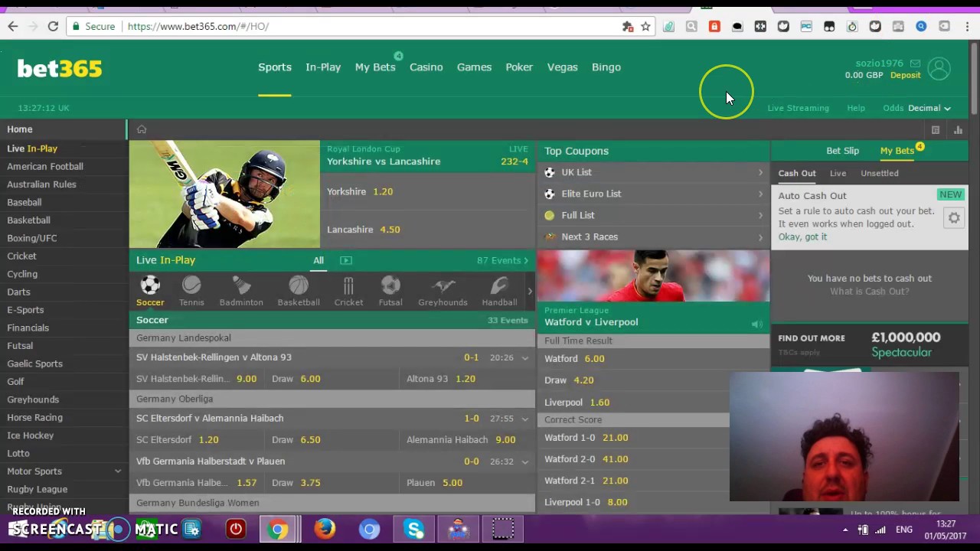The image size is (980, 551).
Task: Click the live video filter icon
Action: [x=346, y=260]
